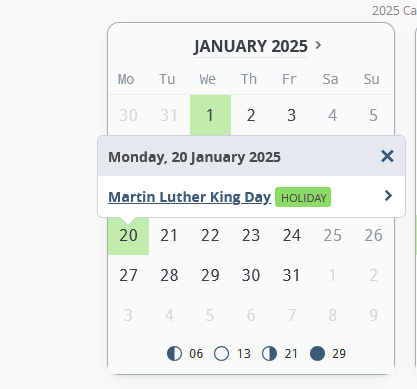Click the chevron beside the HOLIDAY badge
The width and height of the screenshot is (417, 389).
388,196
